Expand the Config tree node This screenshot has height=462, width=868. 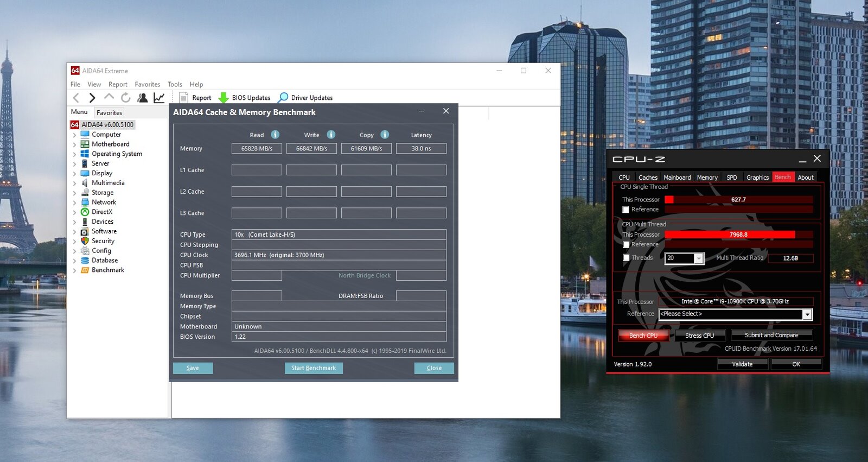(x=74, y=251)
